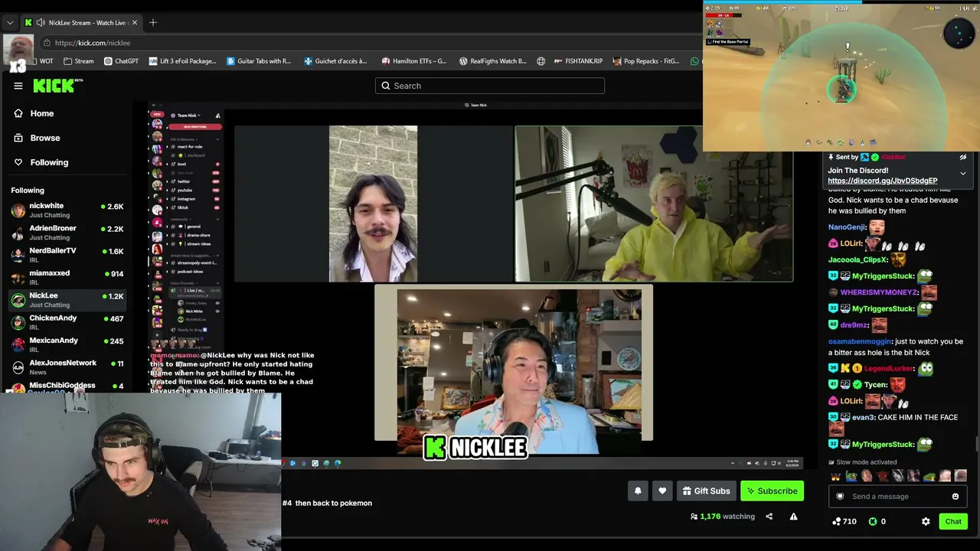Viewport: 980px width, 551px height.
Task: Click the site info icon beside URL
Action: (47, 43)
